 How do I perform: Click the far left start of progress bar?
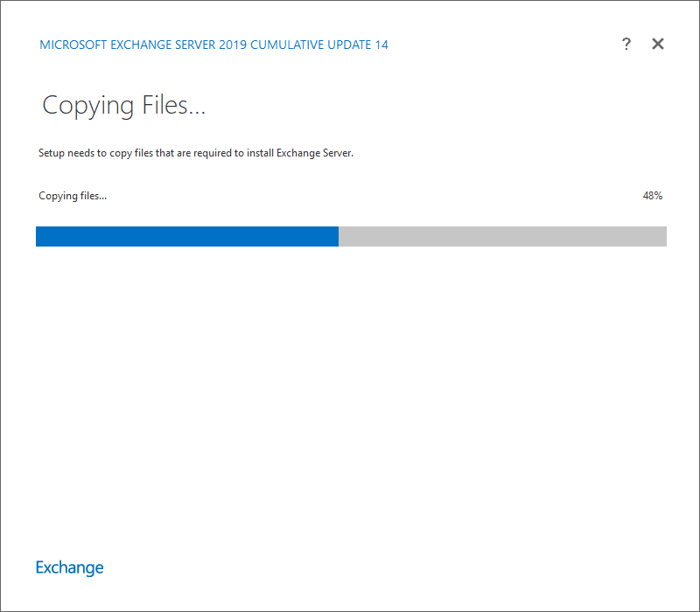39,236
